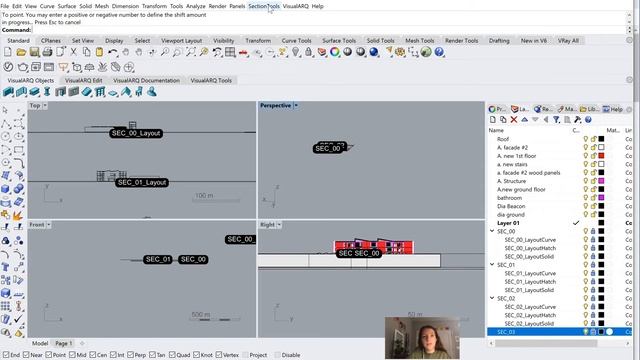Select the teapot icon in second toolbar row

[x=23, y=67]
